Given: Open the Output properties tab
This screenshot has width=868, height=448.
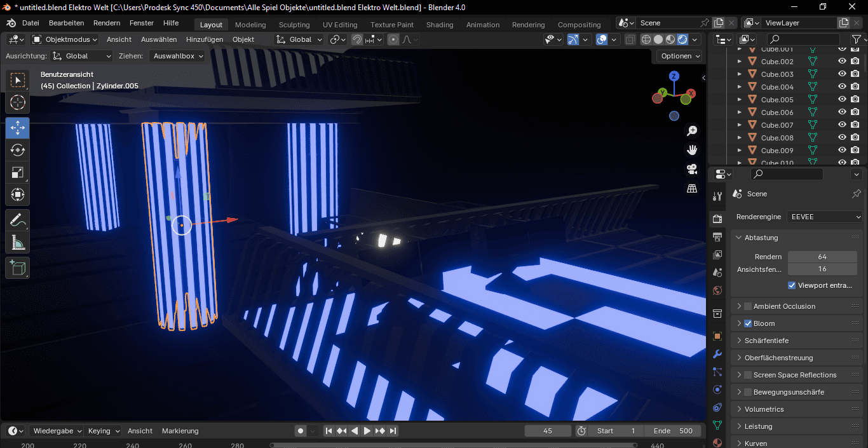Looking at the screenshot, I should pyautogui.click(x=717, y=237).
